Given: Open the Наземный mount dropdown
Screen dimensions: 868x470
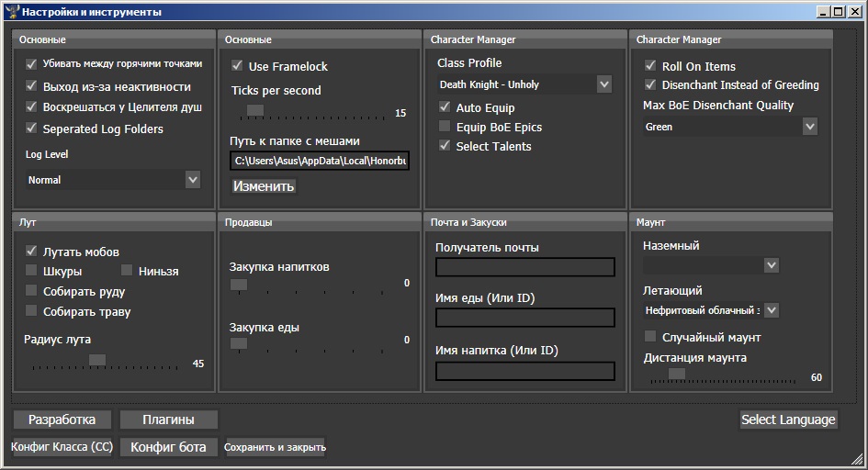Looking at the screenshot, I should tap(711, 265).
